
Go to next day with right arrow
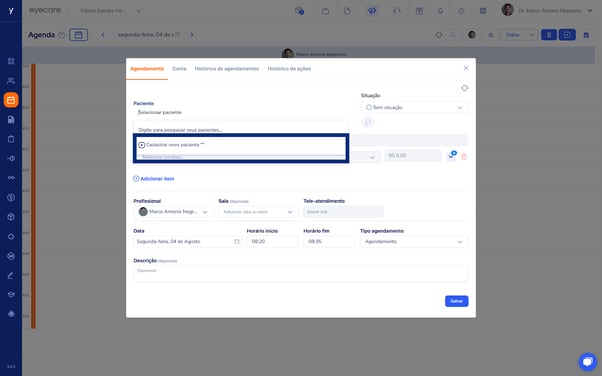[x=192, y=35]
